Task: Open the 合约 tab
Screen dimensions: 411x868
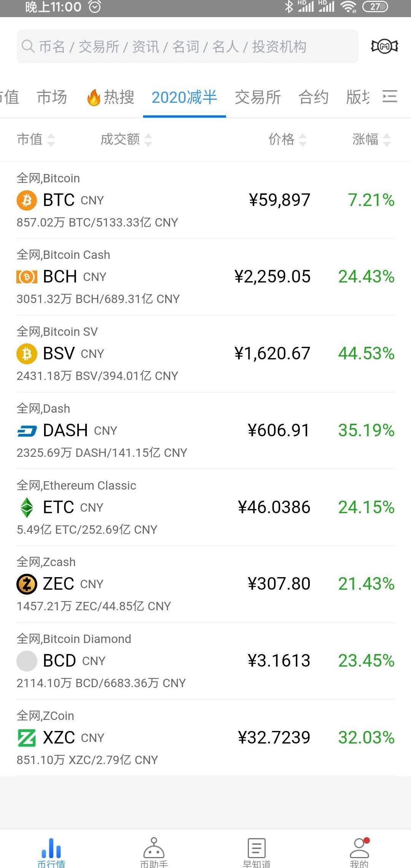Action: (313, 97)
